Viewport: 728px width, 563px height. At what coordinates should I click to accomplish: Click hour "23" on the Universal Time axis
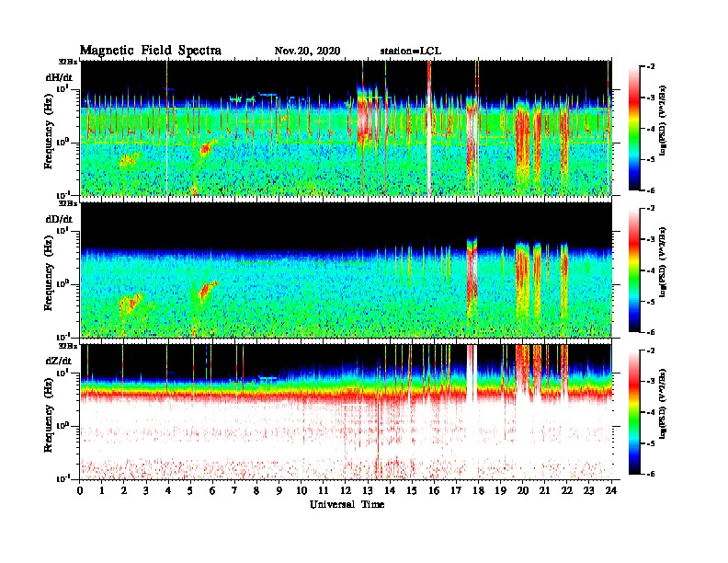(x=588, y=490)
